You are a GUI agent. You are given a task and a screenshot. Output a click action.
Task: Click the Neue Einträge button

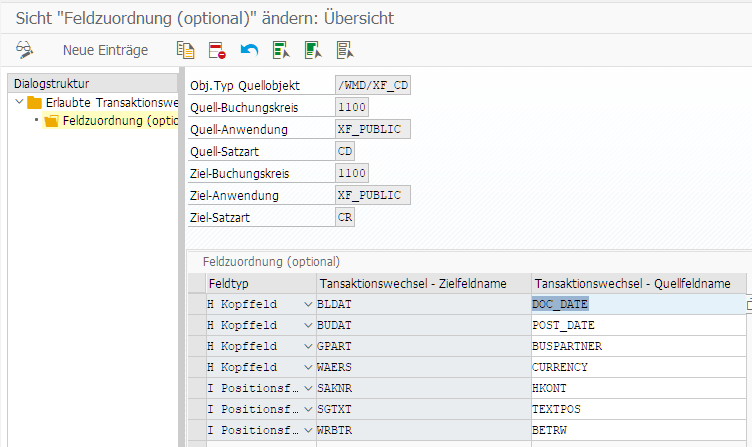click(105, 50)
